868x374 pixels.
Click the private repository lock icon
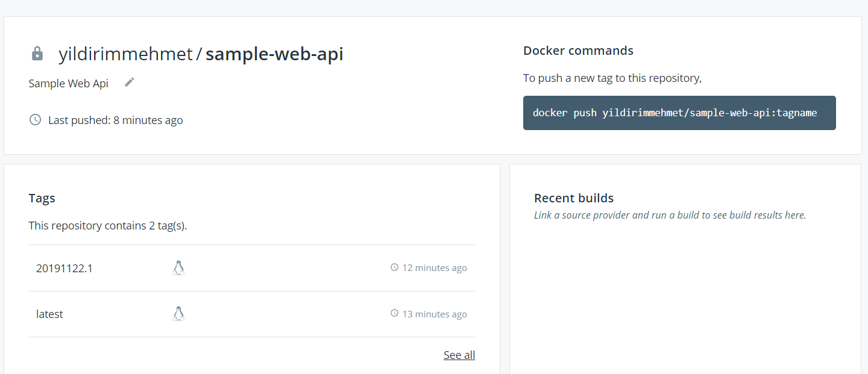[37, 54]
